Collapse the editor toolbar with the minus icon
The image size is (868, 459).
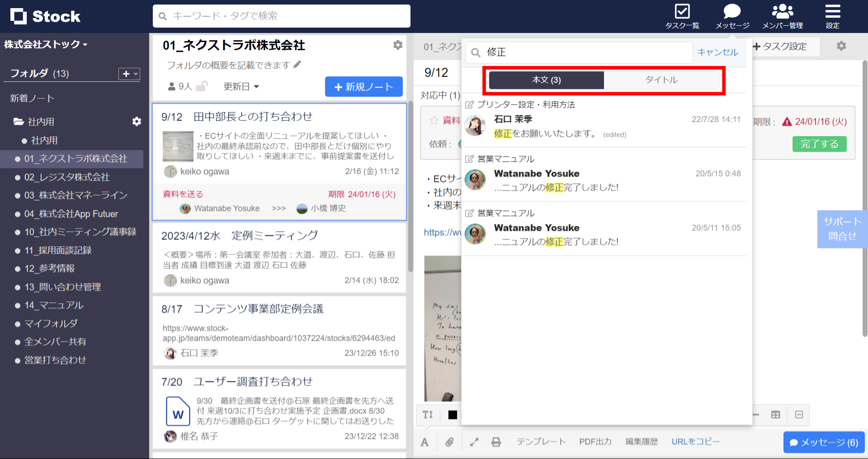(799, 415)
